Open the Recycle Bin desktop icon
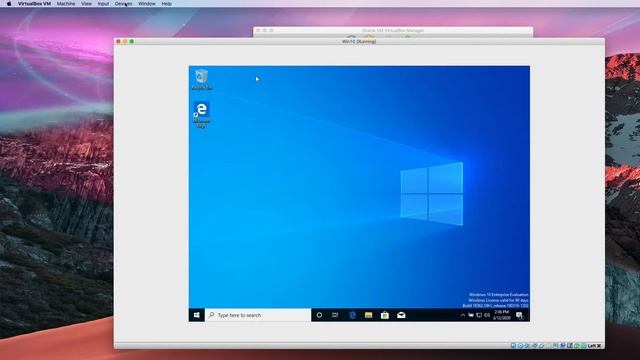 pos(202,80)
